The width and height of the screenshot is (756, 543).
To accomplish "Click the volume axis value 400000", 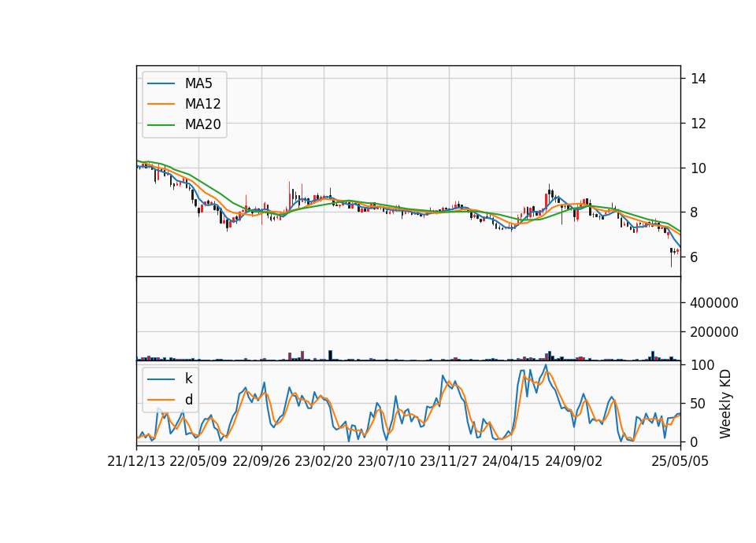I will pyautogui.click(x=714, y=303).
